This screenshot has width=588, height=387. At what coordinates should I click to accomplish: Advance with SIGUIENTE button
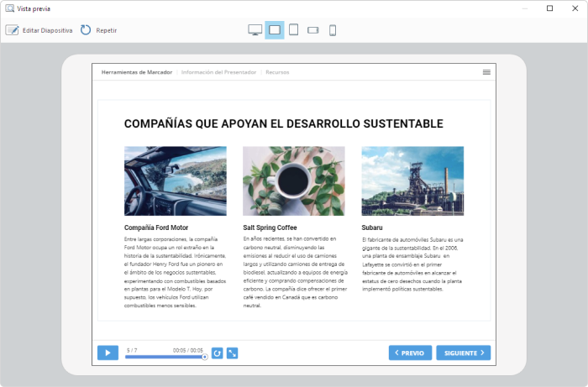click(464, 353)
